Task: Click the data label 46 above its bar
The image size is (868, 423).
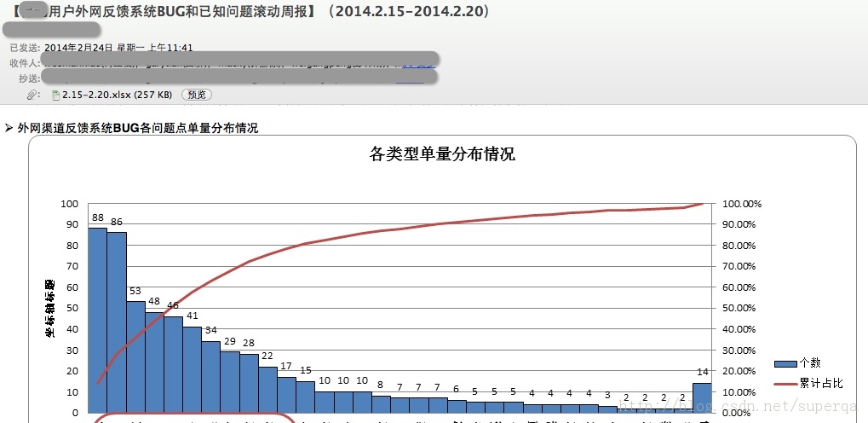Action: 173,305
